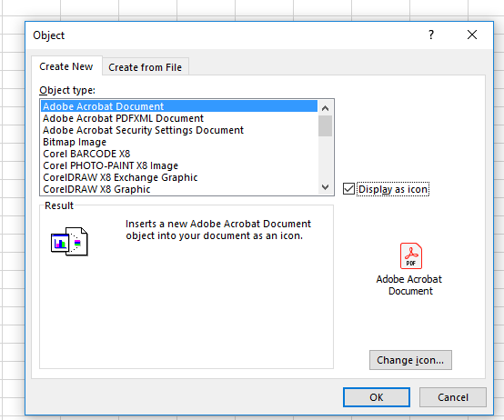
Task: Choose Adobe Acrobat PDFXML Document
Action: [x=179, y=118]
